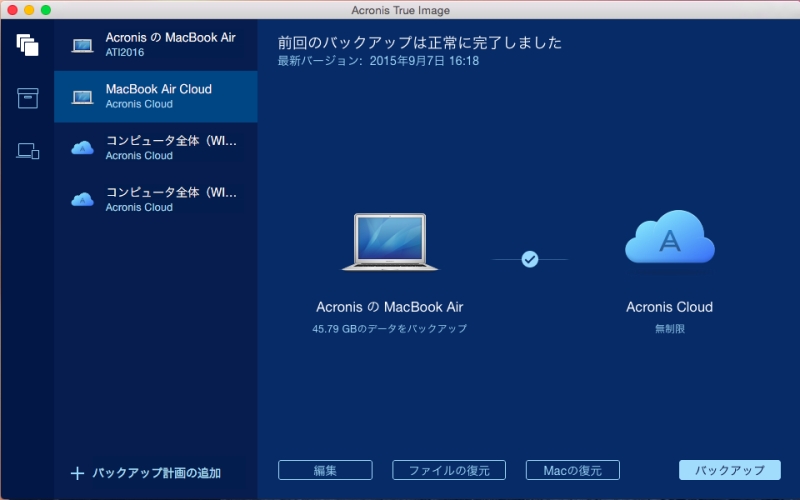Click the checkmark status icon between source and destination
The image size is (800, 500).
pos(530,259)
